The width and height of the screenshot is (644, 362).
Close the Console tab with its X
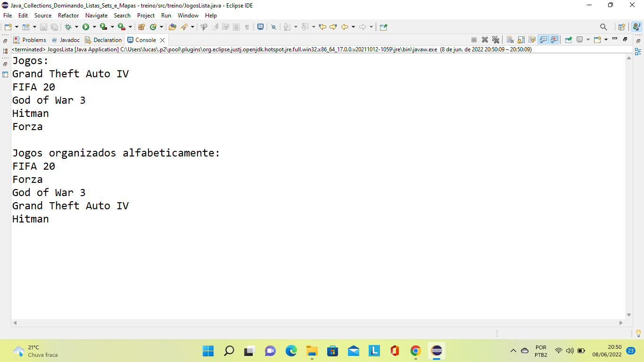coord(162,40)
